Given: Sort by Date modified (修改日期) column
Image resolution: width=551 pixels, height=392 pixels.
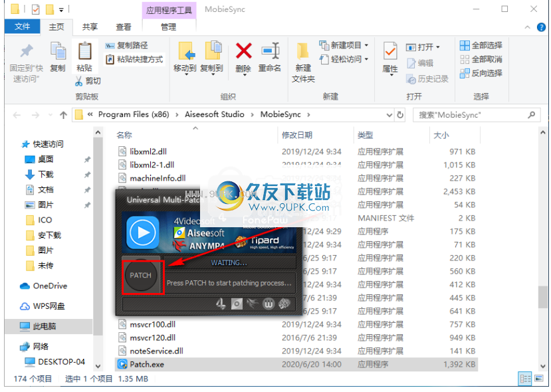Looking at the screenshot, I should (x=297, y=136).
